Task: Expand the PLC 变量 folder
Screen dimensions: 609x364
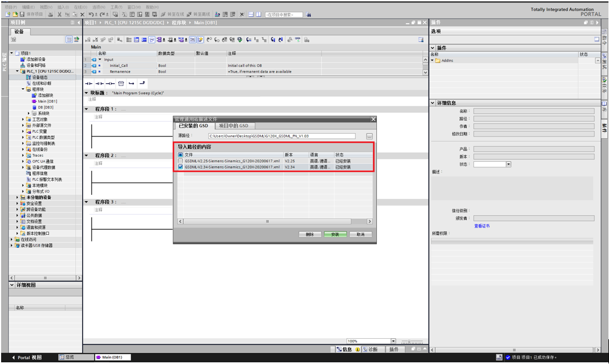Action: pyautogui.click(x=23, y=131)
